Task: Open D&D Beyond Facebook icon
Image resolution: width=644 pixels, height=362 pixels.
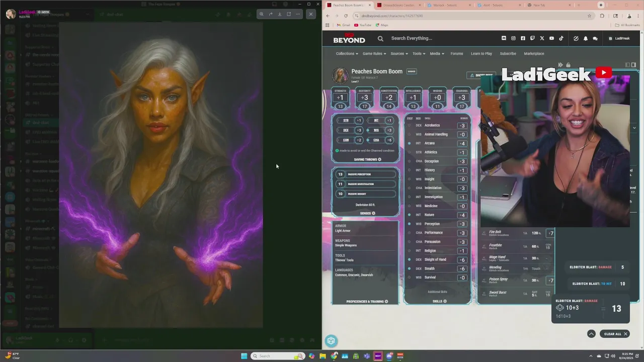Action: pos(523,38)
